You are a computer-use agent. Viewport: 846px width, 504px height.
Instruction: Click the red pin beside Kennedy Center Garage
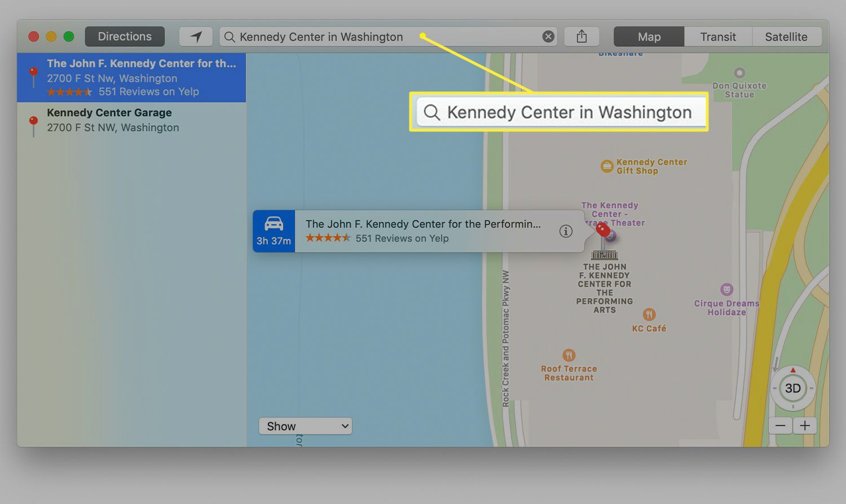point(33,126)
